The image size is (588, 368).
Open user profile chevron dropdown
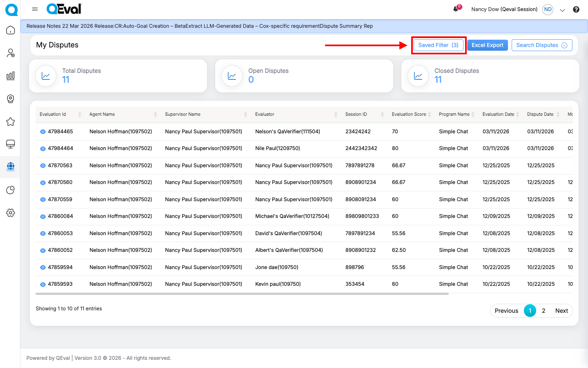coord(562,10)
